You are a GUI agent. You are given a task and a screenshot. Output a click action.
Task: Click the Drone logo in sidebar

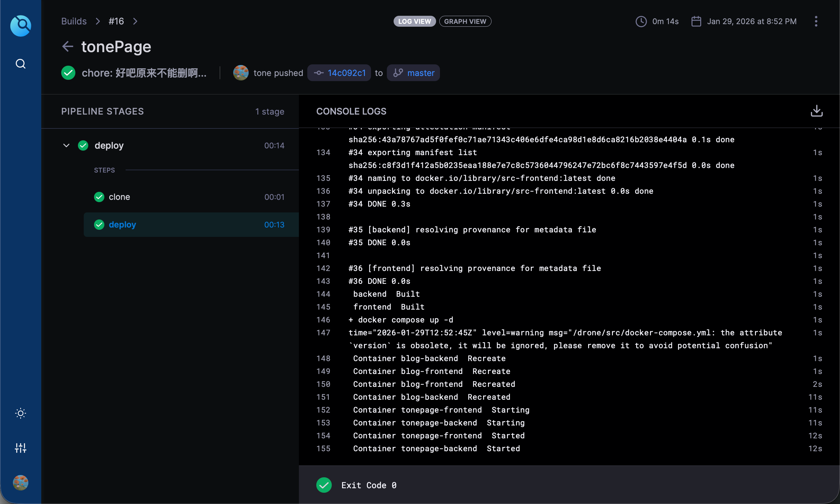coord(21,25)
